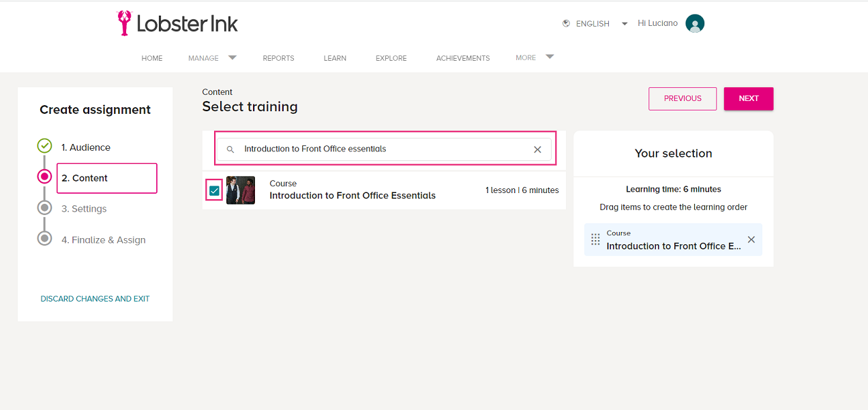The image size is (868, 410).
Task: Click course title Introduction to Front Office Essentials
Action: pos(353,196)
